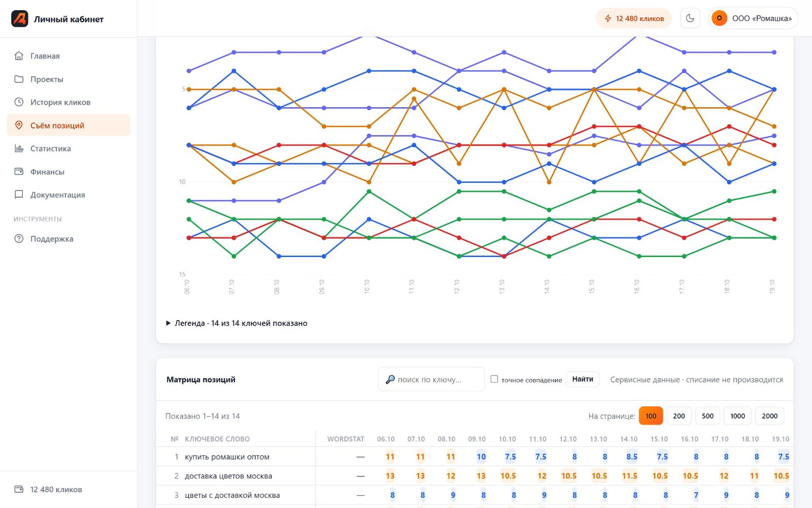Set page size to 500
The width and height of the screenshot is (812, 508).
(x=707, y=416)
